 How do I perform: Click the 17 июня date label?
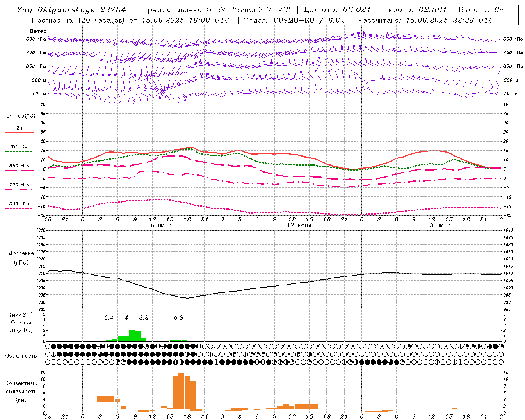pyautogui.click(x=299, y=226)
